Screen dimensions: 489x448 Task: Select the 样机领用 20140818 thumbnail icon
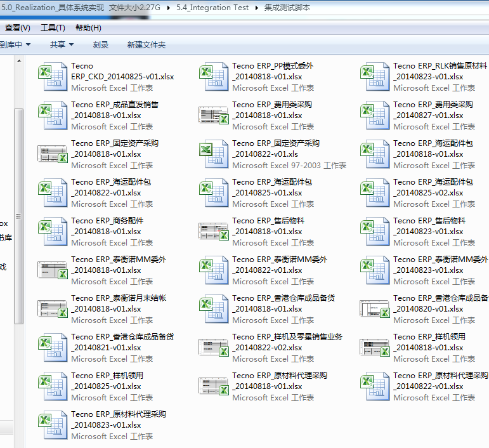(x=375, y=347)
